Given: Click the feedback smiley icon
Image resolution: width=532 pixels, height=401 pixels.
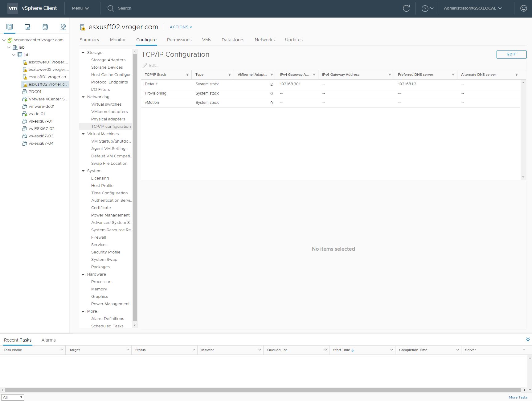Looking at the screenshot, I should coord(523,8).
